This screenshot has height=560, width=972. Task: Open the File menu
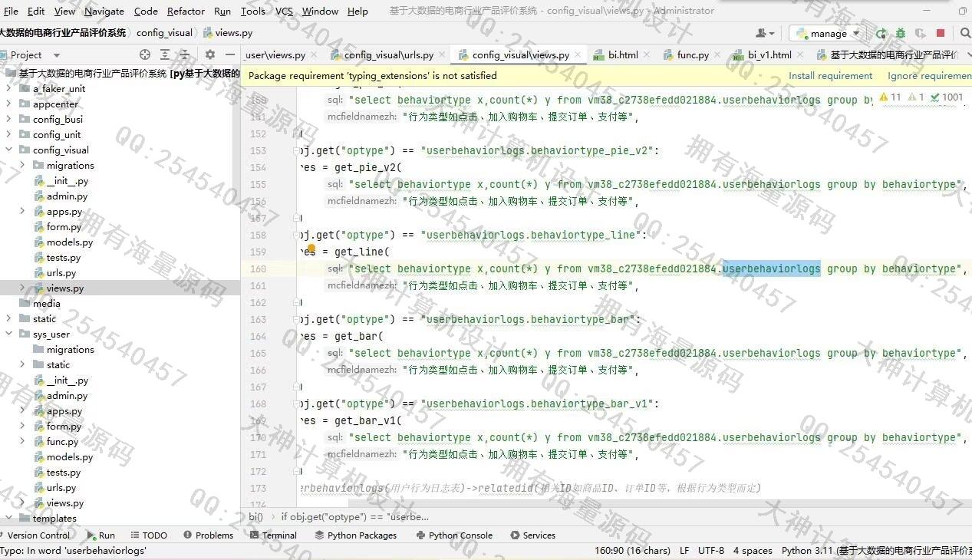point(11,11)
